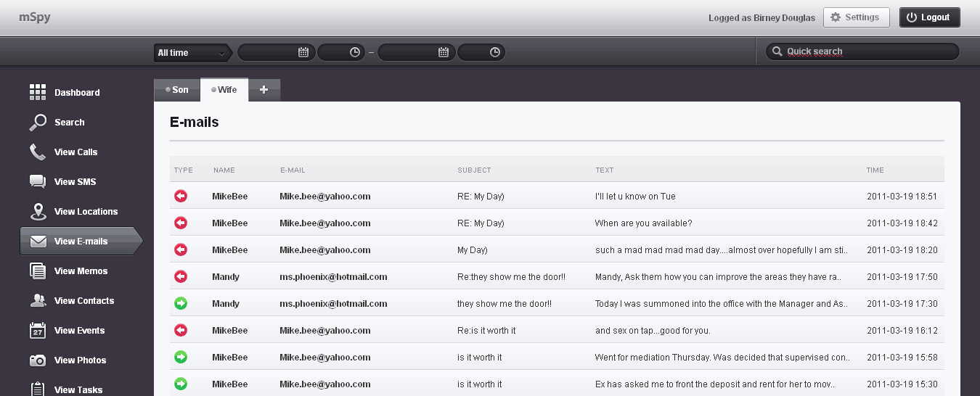Viewport: 980px width, 396px height.
Task: Click the View SMS speech bubble icon
Action: 38,181
